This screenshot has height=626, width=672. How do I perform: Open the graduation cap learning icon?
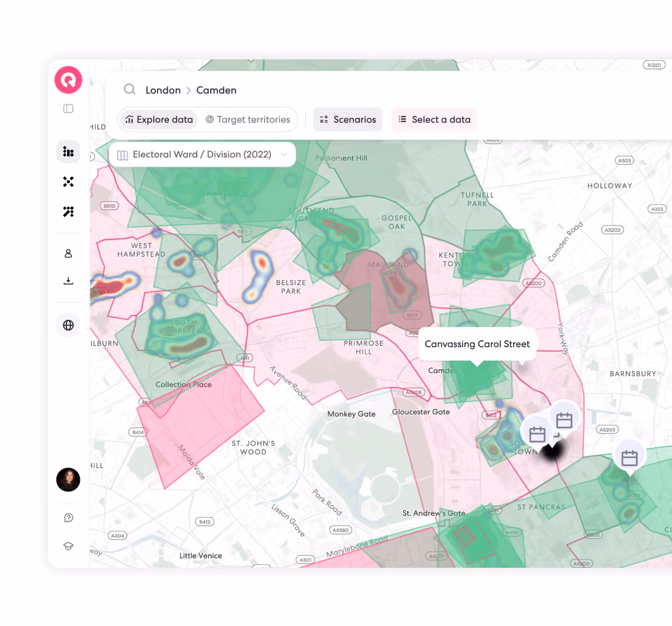pyautogui.click(x=68, y=546)
